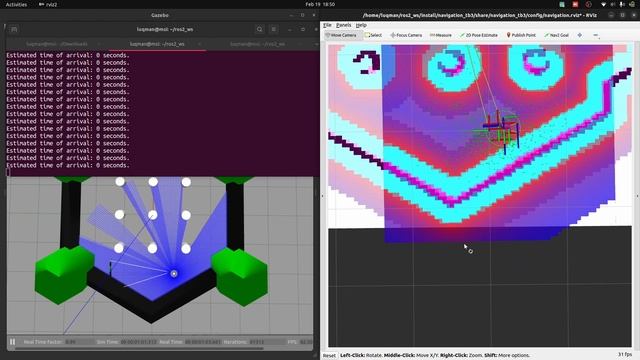Activate the 2D Pose Estimate tool

coord(479,36)
